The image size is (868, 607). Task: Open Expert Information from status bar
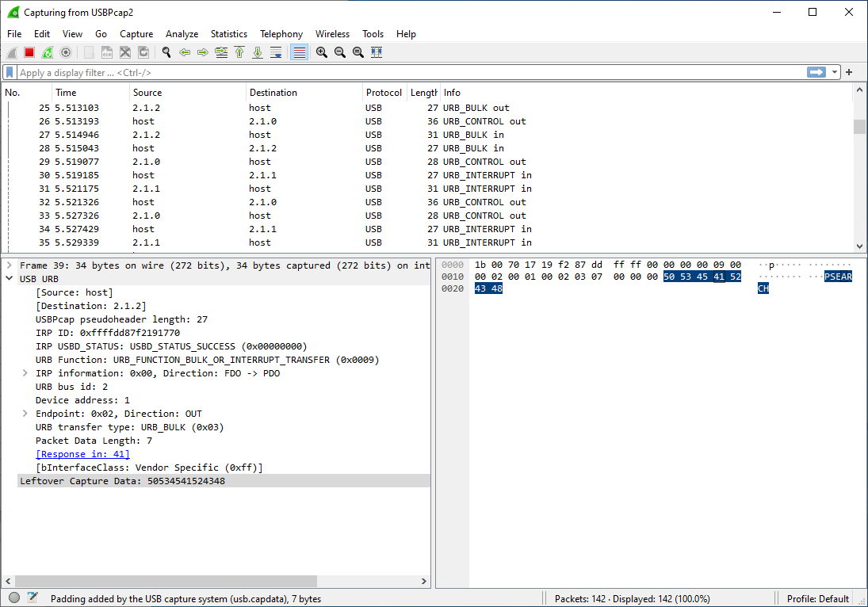[x=13, y=598]
